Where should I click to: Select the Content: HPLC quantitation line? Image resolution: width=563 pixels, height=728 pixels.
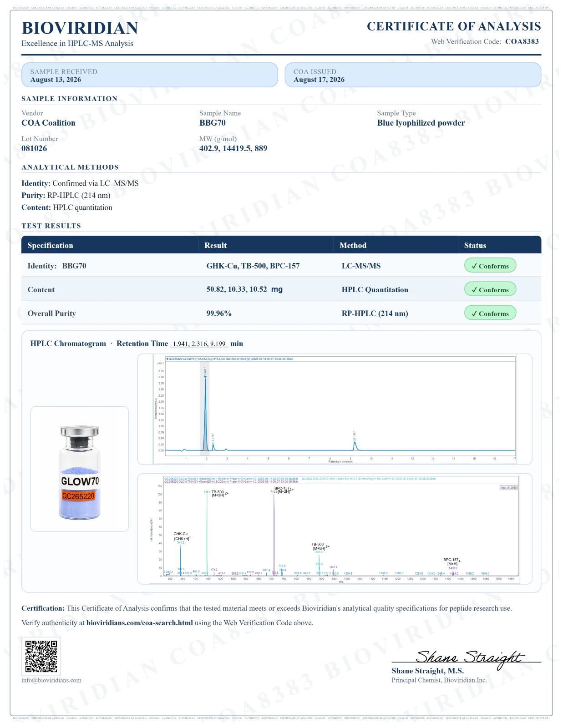point(67,207)
